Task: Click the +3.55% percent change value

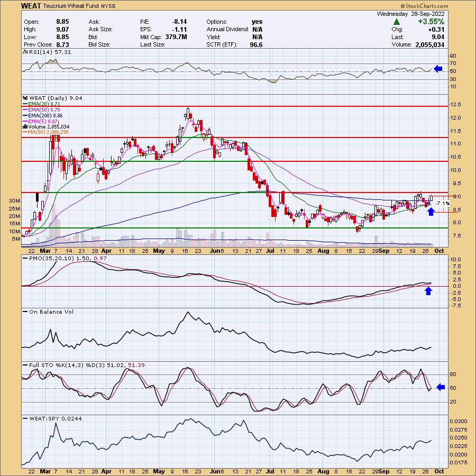Action: point(431,22)
